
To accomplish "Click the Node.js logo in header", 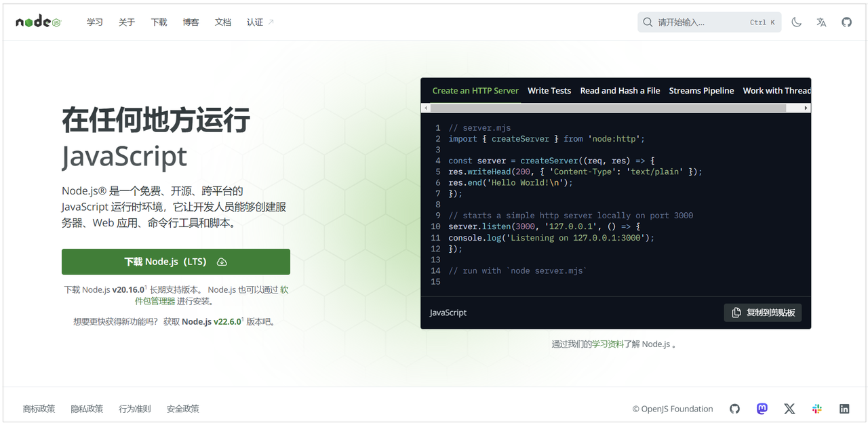I will tap(39, 22).
